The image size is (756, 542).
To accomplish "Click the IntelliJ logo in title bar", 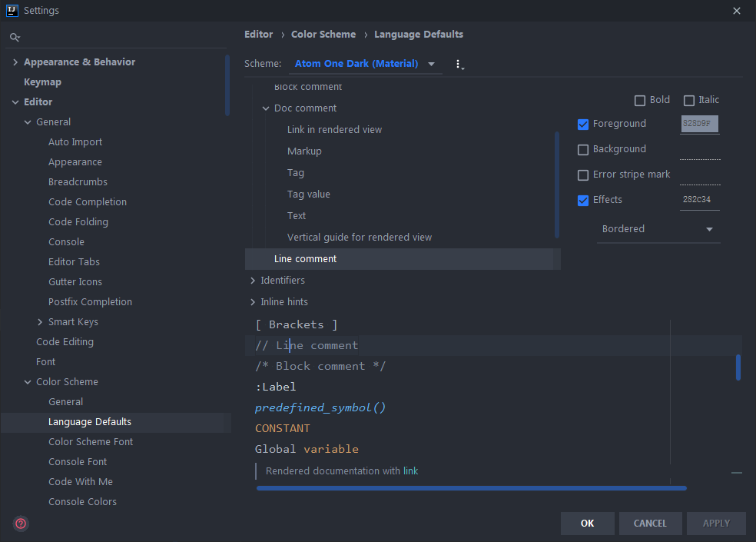I will coord(12,11).
